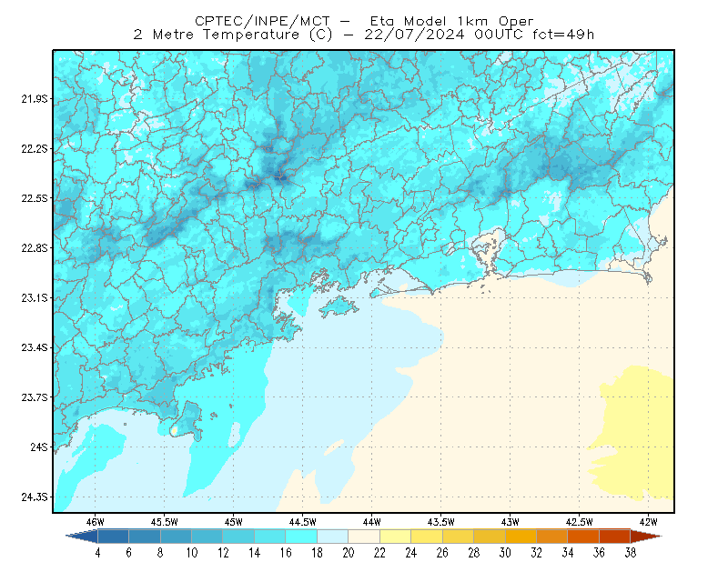Click the number 12 under the color scale
Viewport: 728px width, 562px height.
223,553
